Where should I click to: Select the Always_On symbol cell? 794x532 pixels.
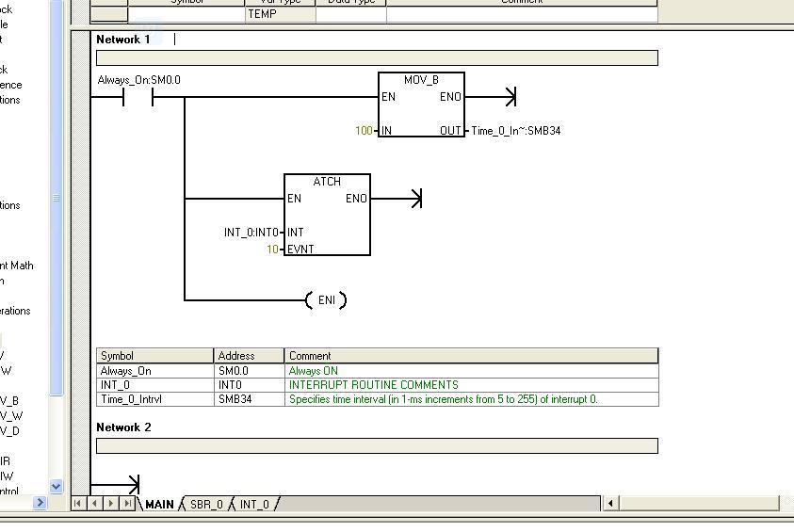coord(155,371)
